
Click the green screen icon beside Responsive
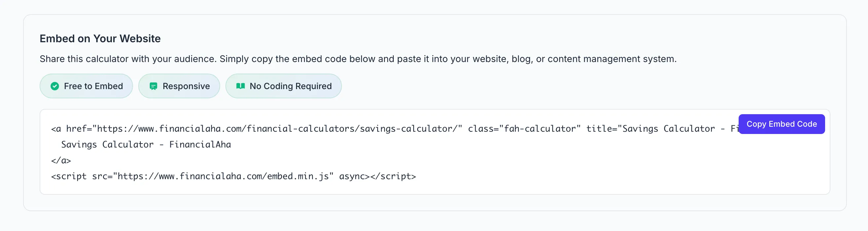(x=153, y=86)
